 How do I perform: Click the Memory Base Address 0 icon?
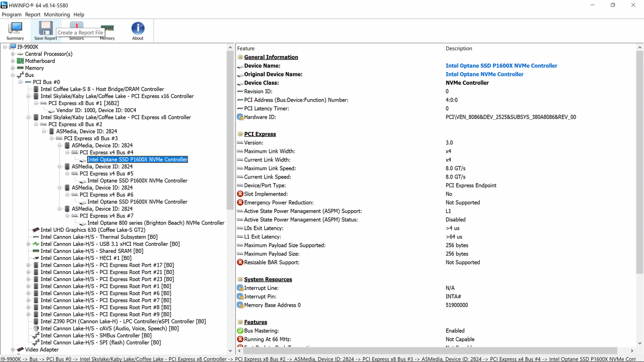pyautogui.click(x=240, y=305)
